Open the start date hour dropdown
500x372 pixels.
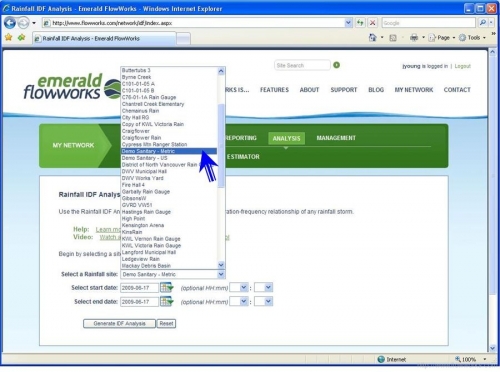pos(239,287)
